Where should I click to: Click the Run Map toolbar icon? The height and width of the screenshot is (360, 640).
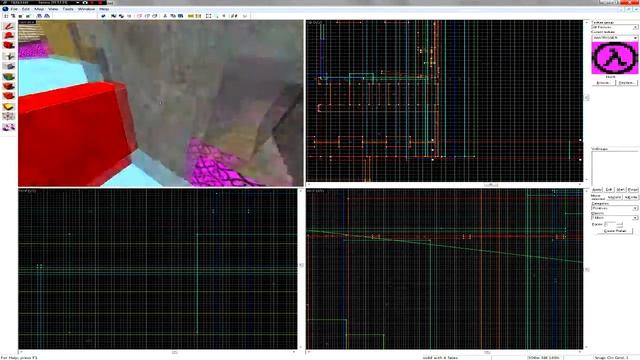245,16
